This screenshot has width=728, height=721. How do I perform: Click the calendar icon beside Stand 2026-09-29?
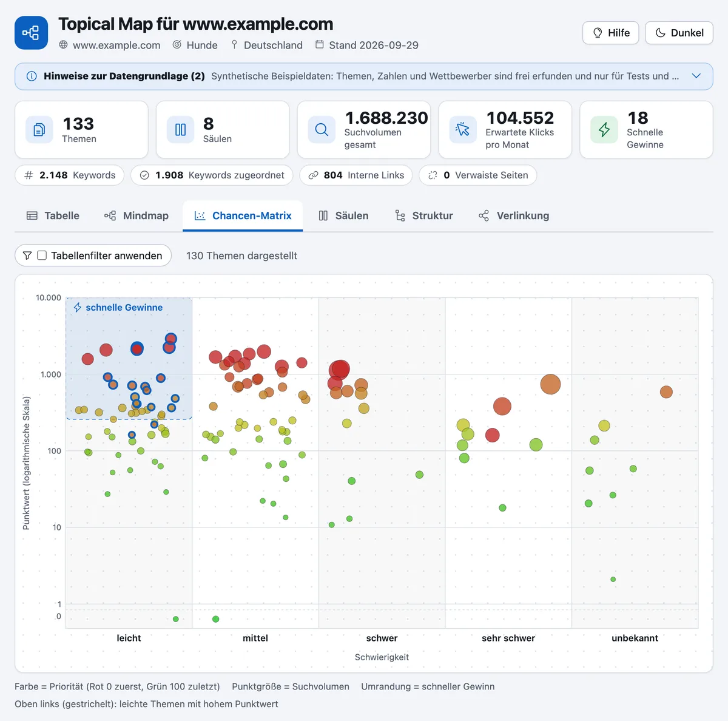coord(320,45)
